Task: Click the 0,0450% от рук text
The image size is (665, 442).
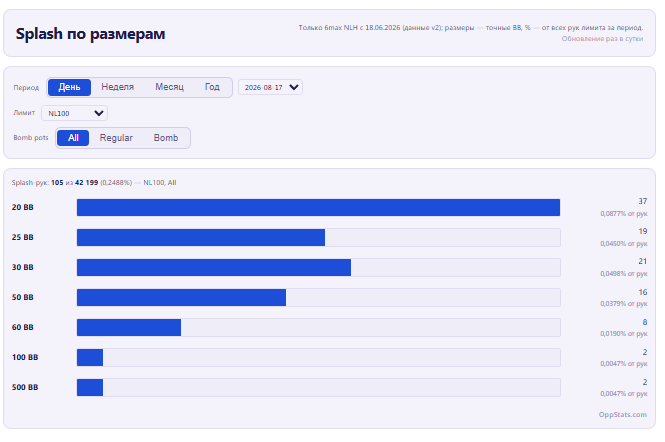Action: click(x=624, y=244)
